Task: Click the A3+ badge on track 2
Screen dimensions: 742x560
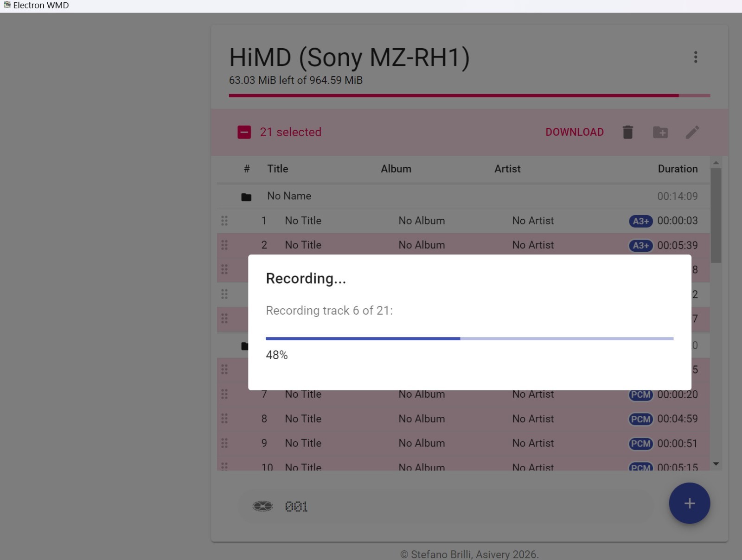Action: coord(641,245)
